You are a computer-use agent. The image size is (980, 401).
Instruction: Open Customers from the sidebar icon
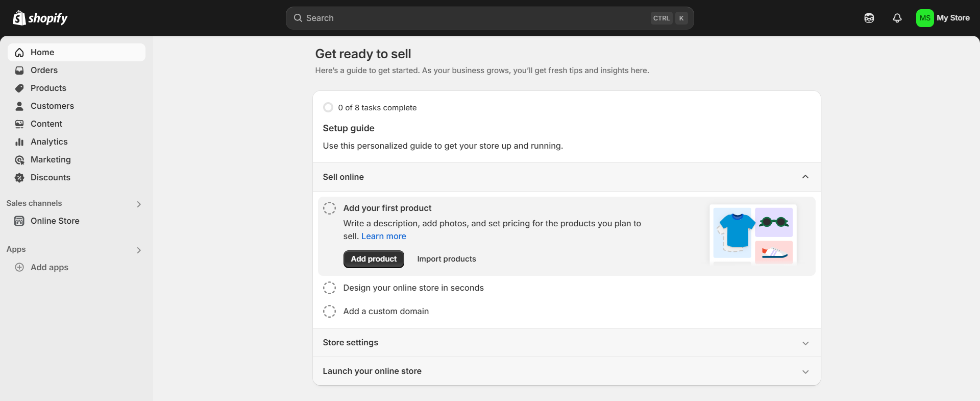point(19,106)
